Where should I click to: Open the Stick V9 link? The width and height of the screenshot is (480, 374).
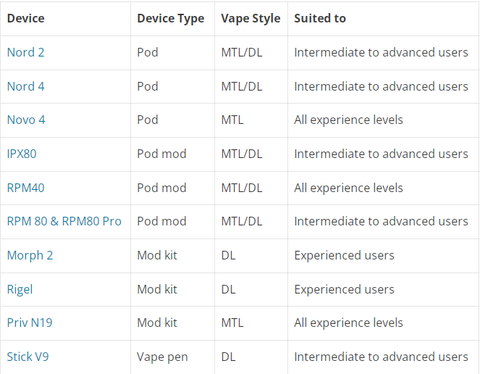tap(28, 357)
